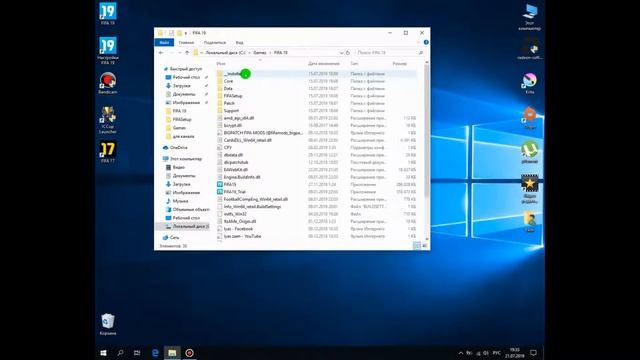This screenshot has width=640, height=360.
Task: Open Explorer help question mark
Action: 426,42
